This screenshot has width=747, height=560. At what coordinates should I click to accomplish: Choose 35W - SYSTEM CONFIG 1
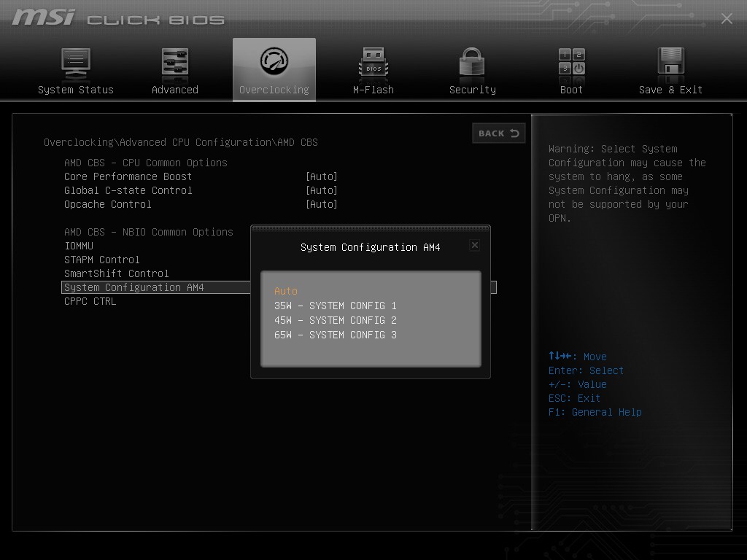336,306
